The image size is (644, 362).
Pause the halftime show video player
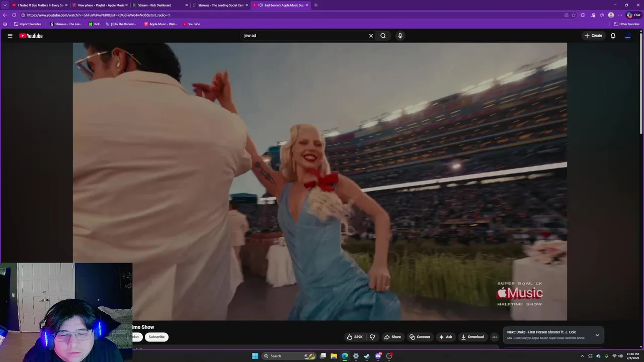point(319,181)
